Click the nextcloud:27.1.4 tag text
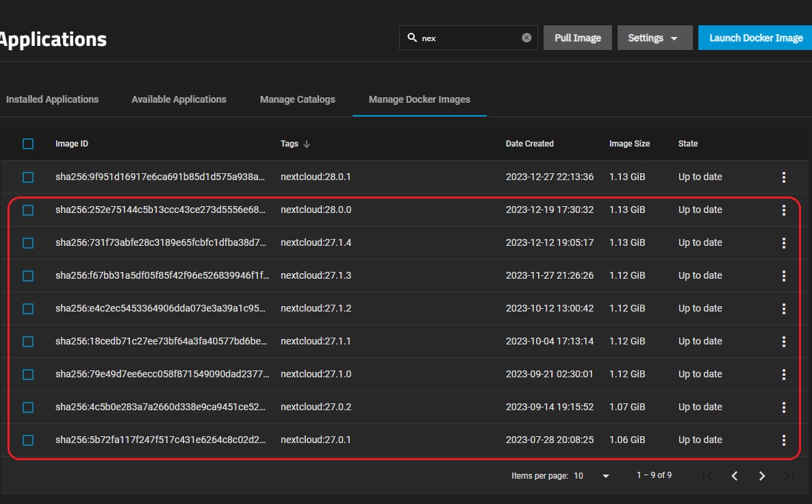 [316, 242]
